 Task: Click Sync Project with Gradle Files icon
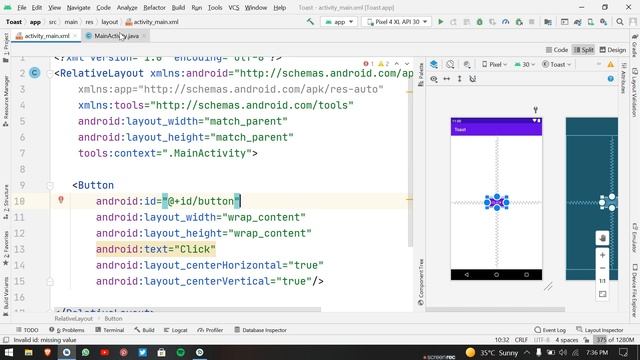point(578,22)
